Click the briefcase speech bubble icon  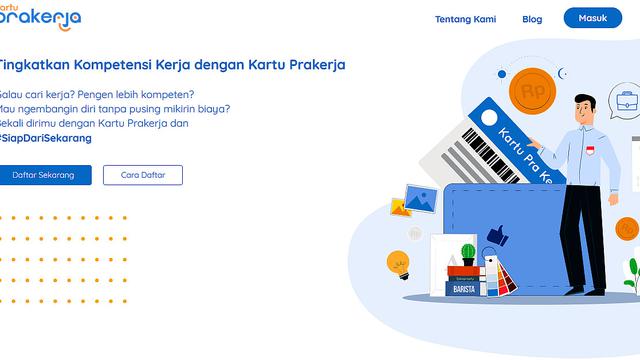point(624,100)
